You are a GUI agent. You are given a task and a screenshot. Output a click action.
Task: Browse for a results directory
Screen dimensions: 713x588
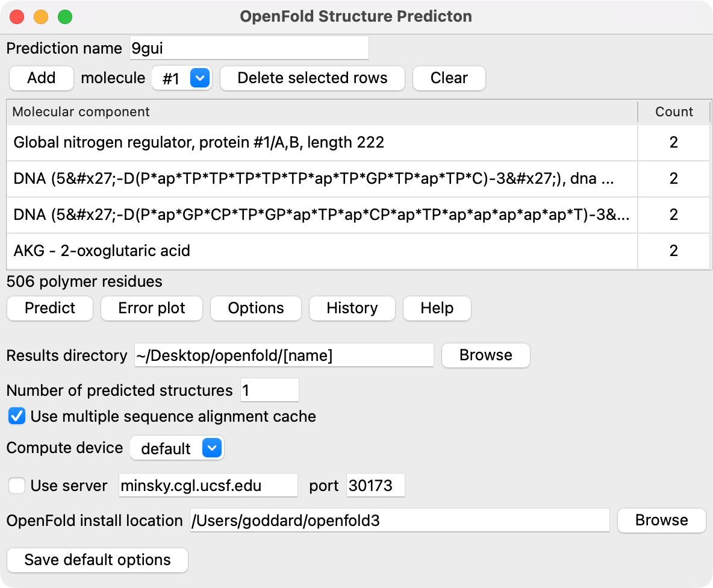coord(485,355)
